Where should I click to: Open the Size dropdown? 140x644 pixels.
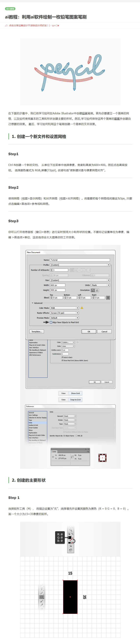point(80,280)
